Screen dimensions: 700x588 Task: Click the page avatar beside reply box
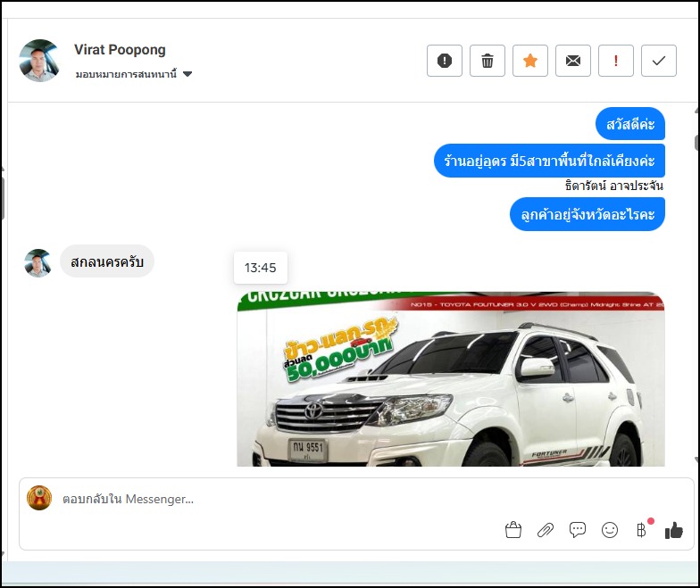(x=39, y=498)
